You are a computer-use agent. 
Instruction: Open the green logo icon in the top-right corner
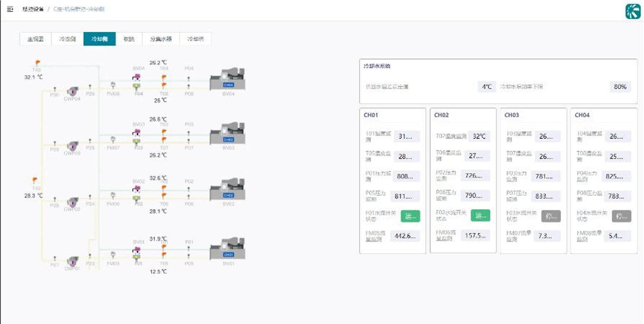pyautogui.click(x=633, y=12)
